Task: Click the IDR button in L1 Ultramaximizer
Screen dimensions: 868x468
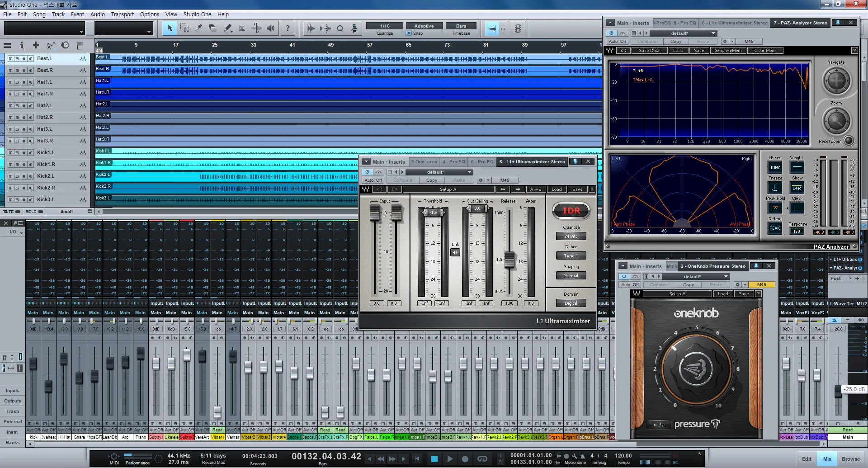Action: pos(571,211)
